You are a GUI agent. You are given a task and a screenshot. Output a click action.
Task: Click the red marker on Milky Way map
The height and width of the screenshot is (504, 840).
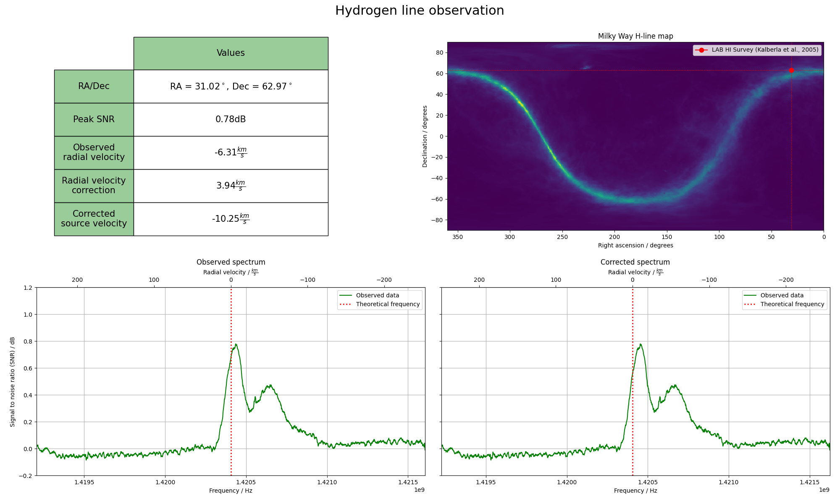(791, 71)
